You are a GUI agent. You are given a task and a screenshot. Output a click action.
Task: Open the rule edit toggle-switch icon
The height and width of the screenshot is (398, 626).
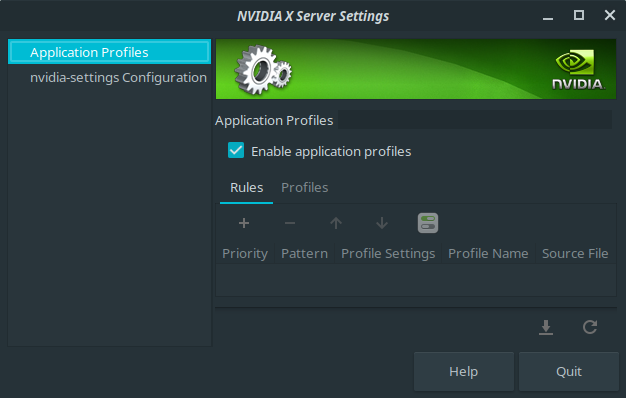click(x=428, y=223)
